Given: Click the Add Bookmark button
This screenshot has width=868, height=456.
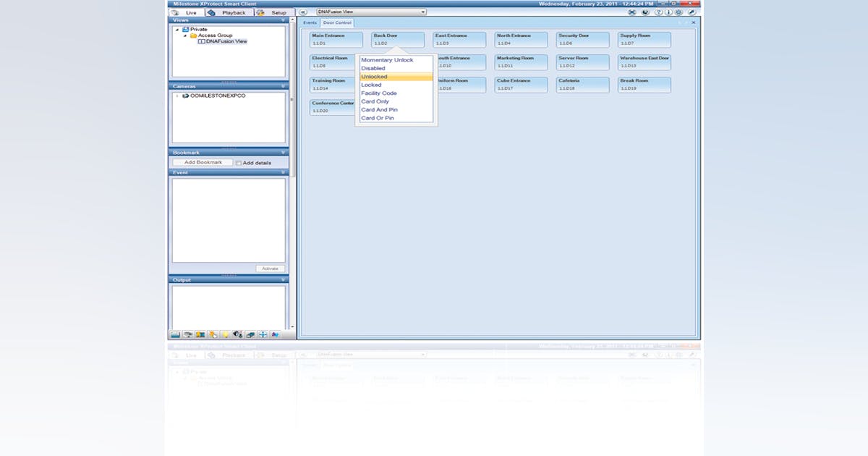Looking at the screenshot, I should click(x=203, y=162).
